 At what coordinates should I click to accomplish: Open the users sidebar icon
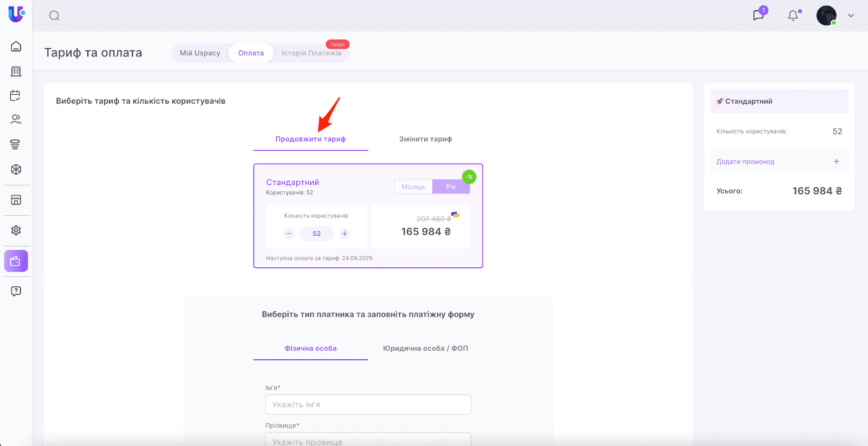pyautogui.click(x=16, y=119)
